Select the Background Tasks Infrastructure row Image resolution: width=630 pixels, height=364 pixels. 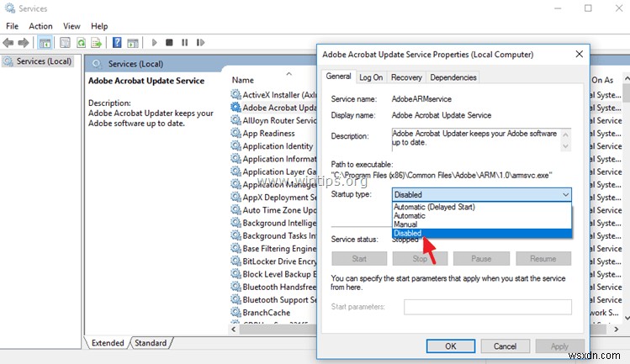point(273,235)
